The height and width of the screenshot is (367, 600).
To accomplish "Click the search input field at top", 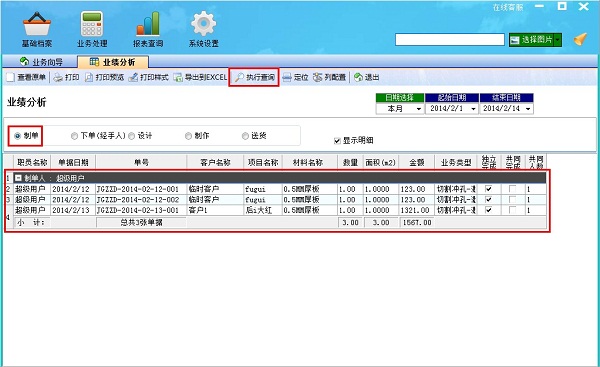I will (450, 39).
